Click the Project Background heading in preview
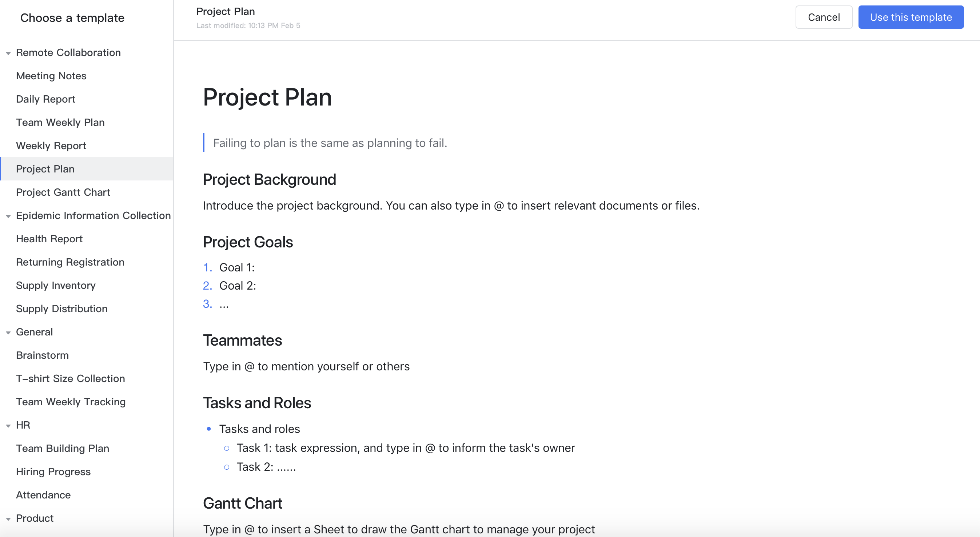 click(x=269, y=180)
